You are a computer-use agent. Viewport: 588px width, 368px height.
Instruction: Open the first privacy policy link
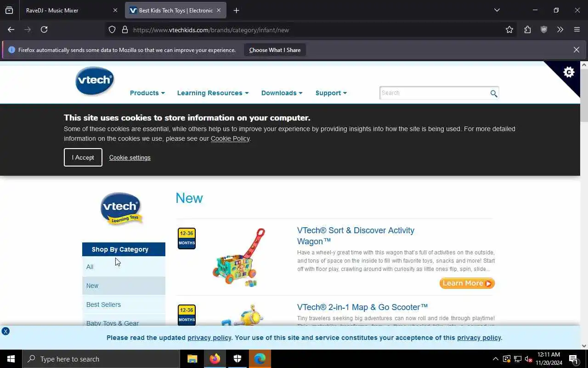(x=209, y=338)
